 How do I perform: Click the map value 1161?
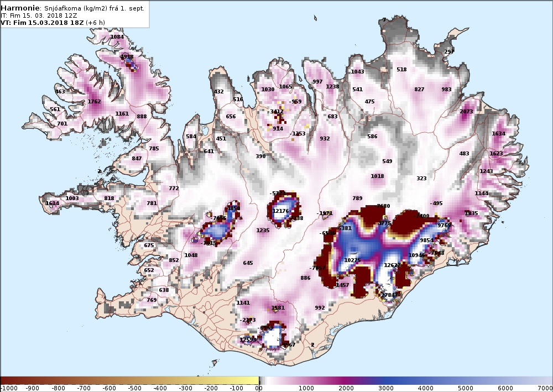click(x=122, y=113)
